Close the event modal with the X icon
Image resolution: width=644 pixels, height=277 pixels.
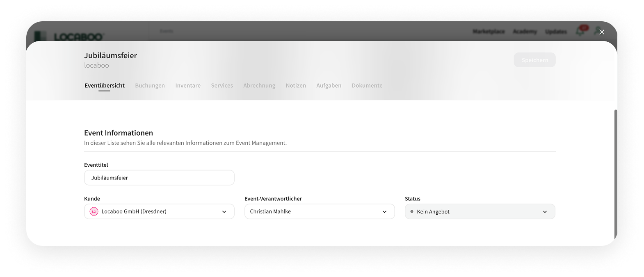(x=601, y=32)
